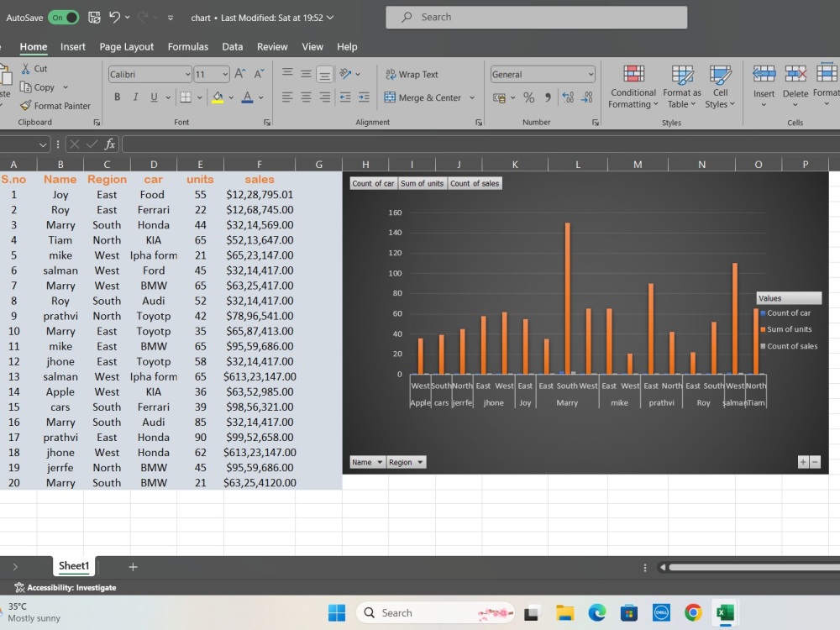Toggle bold formatting
This screenshot has height=630, width=840.
(x=117, y=97)
